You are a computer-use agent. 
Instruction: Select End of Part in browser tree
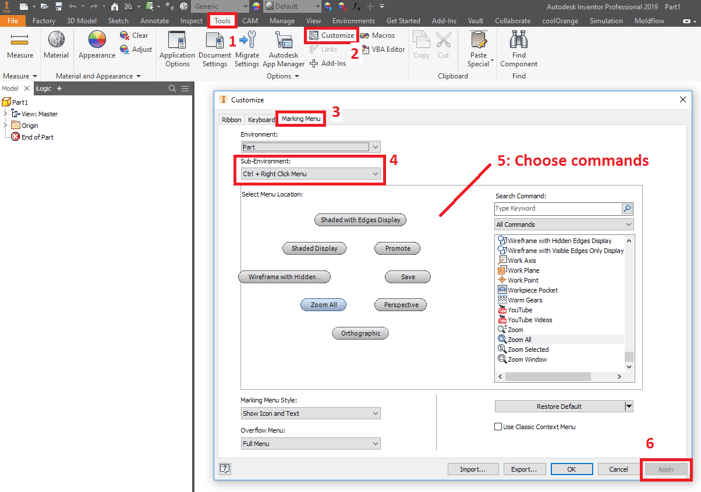[x=32, y=137]
